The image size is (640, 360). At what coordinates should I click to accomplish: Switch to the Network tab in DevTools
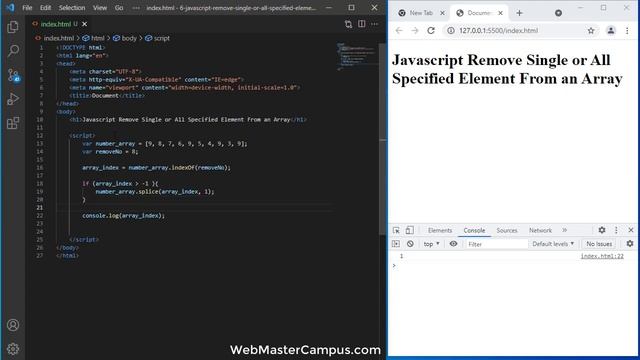click(x=540, y=230)
